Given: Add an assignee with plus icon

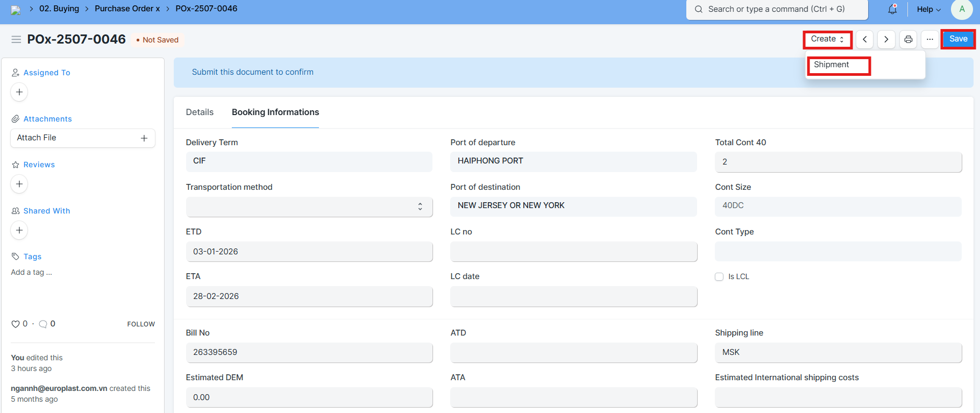Looking at the screenshot, I should pos(19,92).
